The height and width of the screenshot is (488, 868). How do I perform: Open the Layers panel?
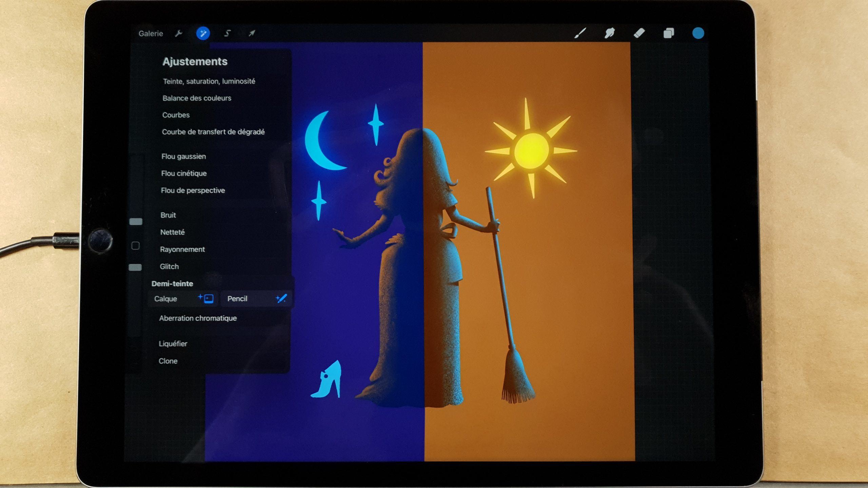669,33
